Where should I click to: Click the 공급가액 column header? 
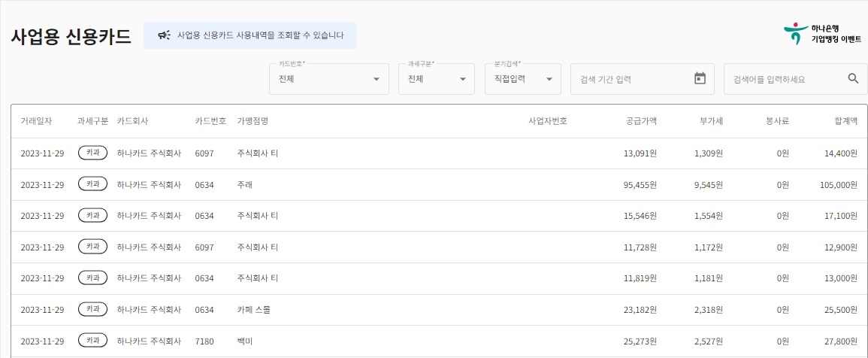coord(641,121)
